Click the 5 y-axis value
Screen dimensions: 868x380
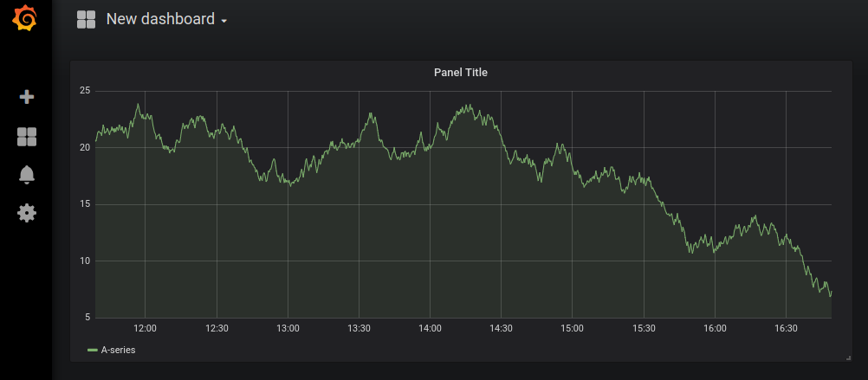[87, 318]
